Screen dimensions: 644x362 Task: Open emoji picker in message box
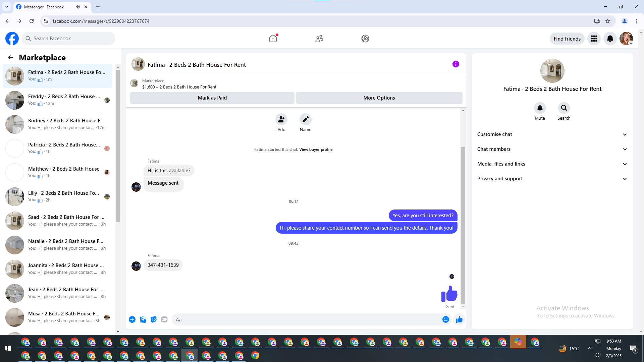[446, 319]
